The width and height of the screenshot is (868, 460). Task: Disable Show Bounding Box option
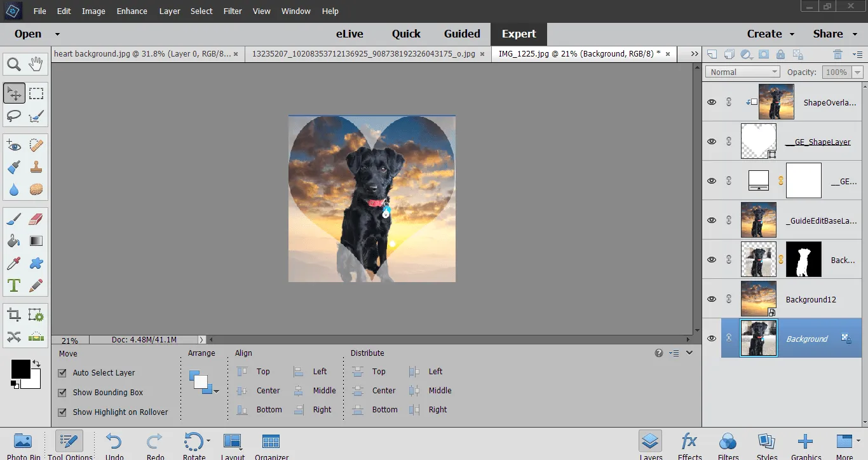click(62, 393)
